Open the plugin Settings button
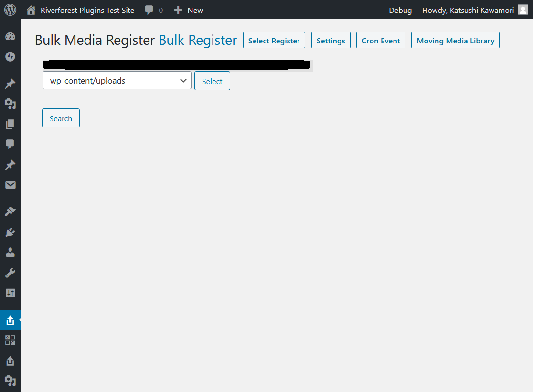The height and width of the screenshot is (392, 533). (x=331, y=41)
